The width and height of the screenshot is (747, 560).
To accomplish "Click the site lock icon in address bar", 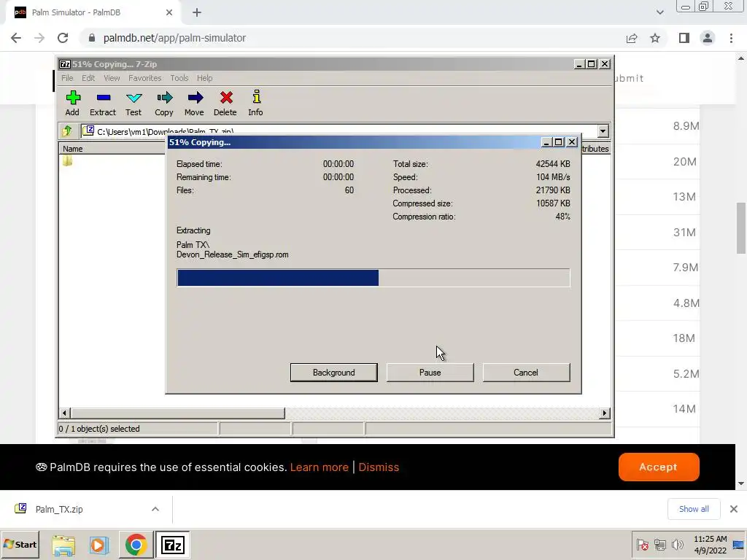I will [x=92, y=38].
